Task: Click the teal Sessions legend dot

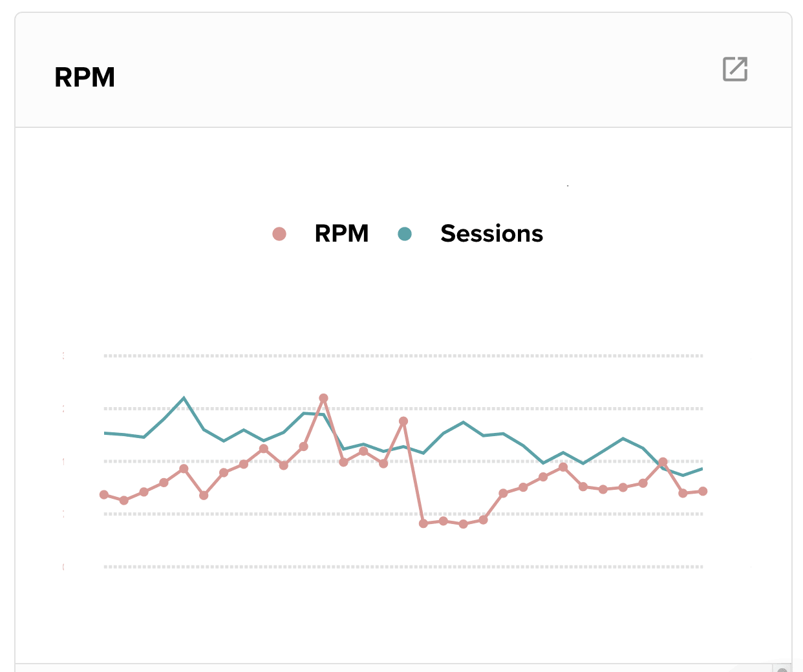Action: [x=405, y=233]
